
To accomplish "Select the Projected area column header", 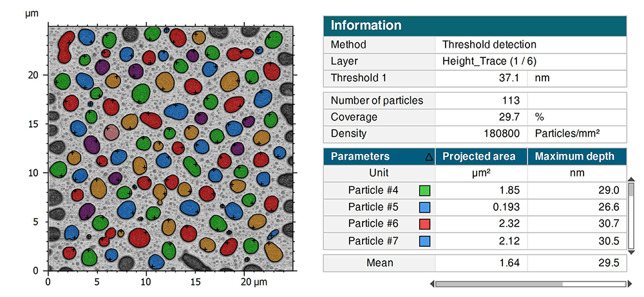I will (x=481, y=157).
